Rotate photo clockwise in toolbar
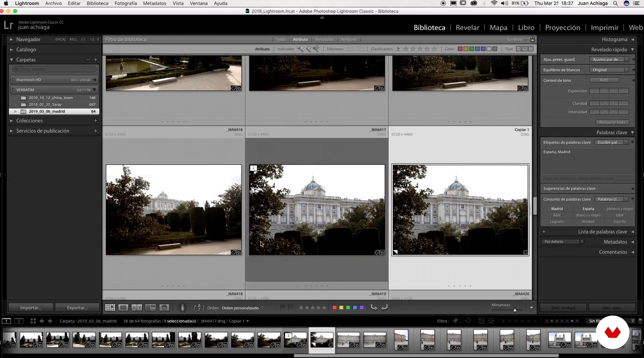644x358 pixels. point(384,307)
